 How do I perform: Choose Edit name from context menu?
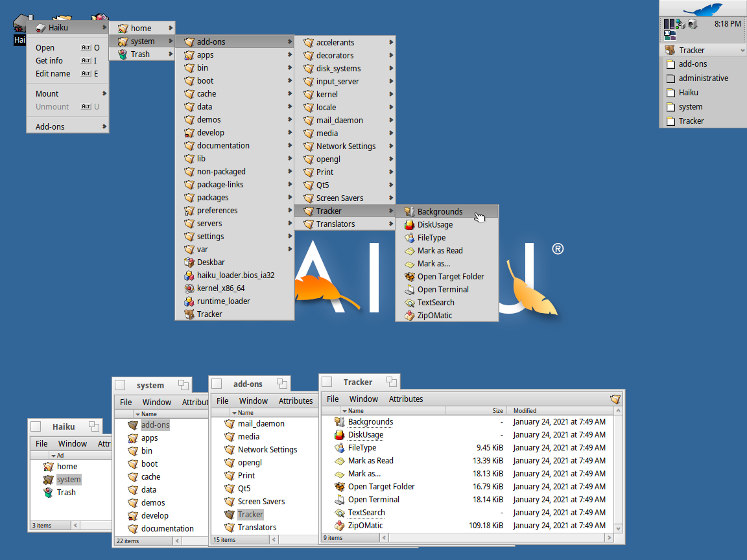(x=67, y=73)
